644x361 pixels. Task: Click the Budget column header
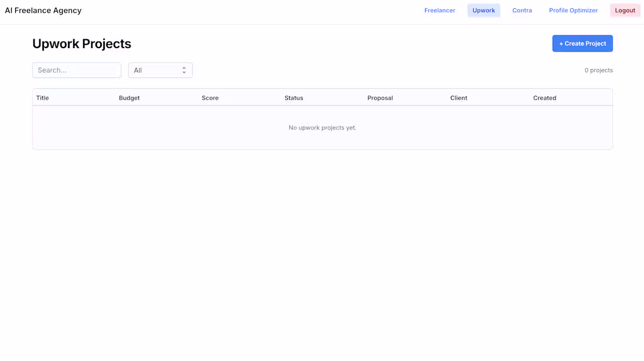click(129, 98)
